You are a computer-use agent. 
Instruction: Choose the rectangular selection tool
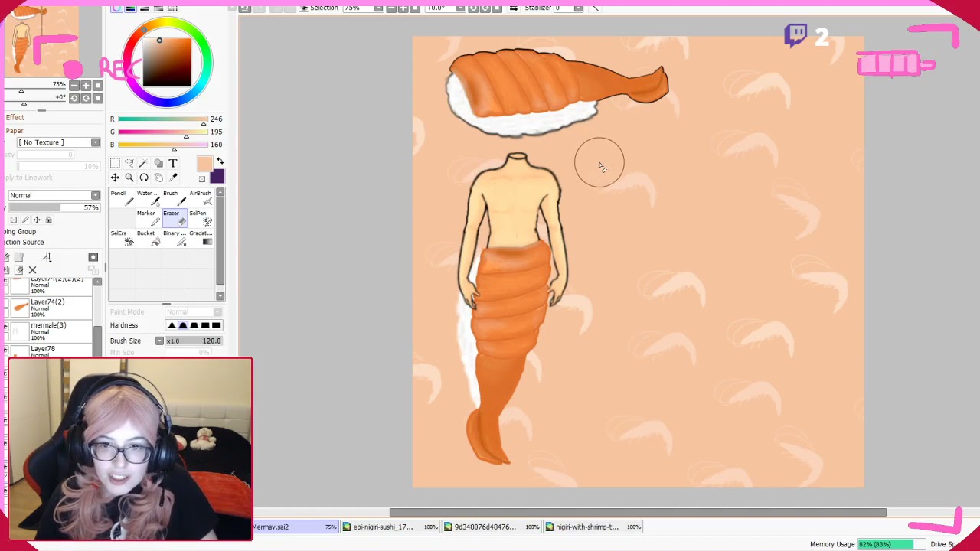click(115, 163)
